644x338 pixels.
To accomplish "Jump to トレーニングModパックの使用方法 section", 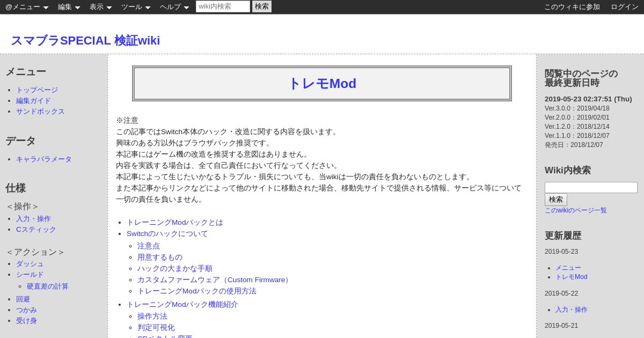I will [x=197, y=291].
